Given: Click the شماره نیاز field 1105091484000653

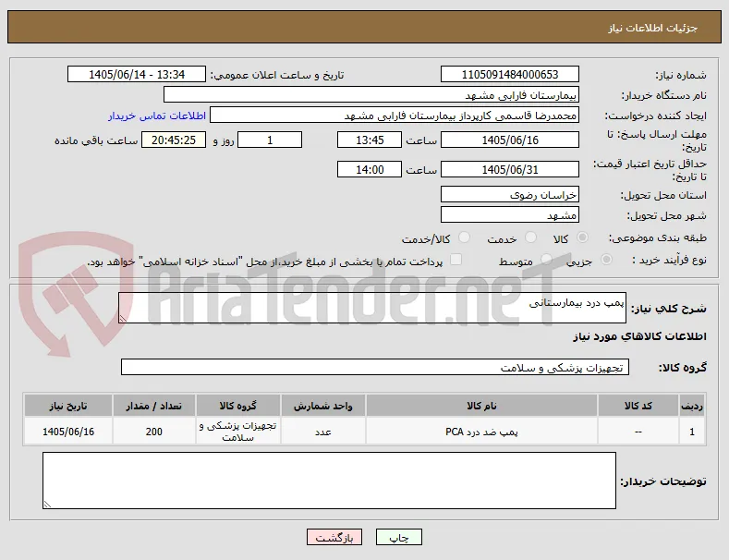Looking at the screenshot, I should [509, 75].
